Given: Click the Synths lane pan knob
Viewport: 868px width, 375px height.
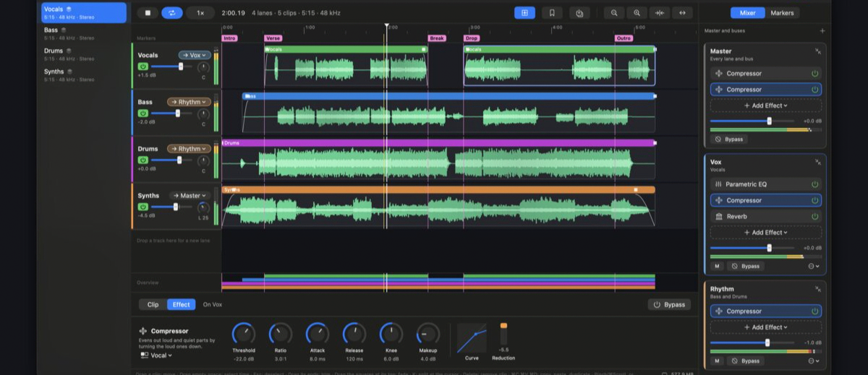Looking at the screenshot, I should [x=203, y=207].
